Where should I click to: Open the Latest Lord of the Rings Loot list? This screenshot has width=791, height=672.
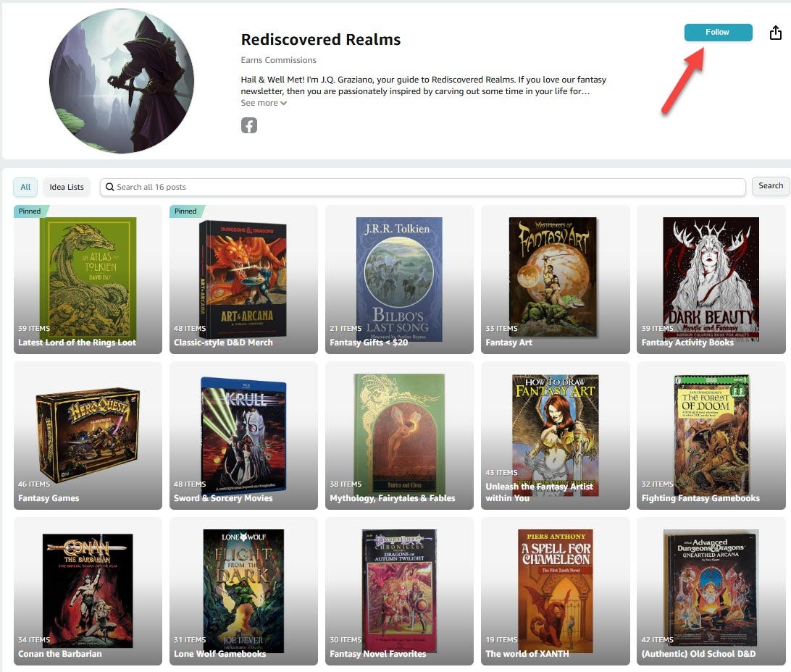pos(88,280)
